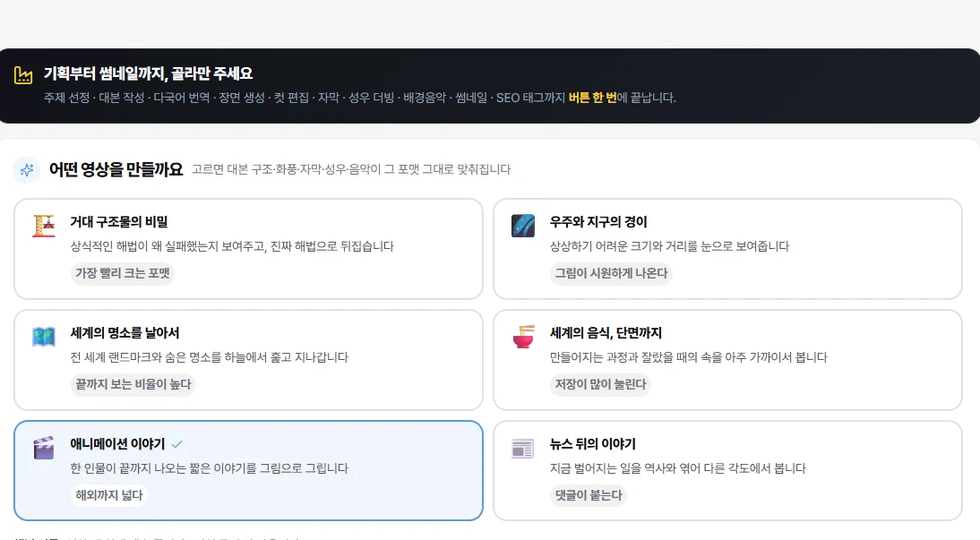The image size is (980, 540).
Task: Click the highlighted 버튼 한 번 text
Action: [592, 98]
